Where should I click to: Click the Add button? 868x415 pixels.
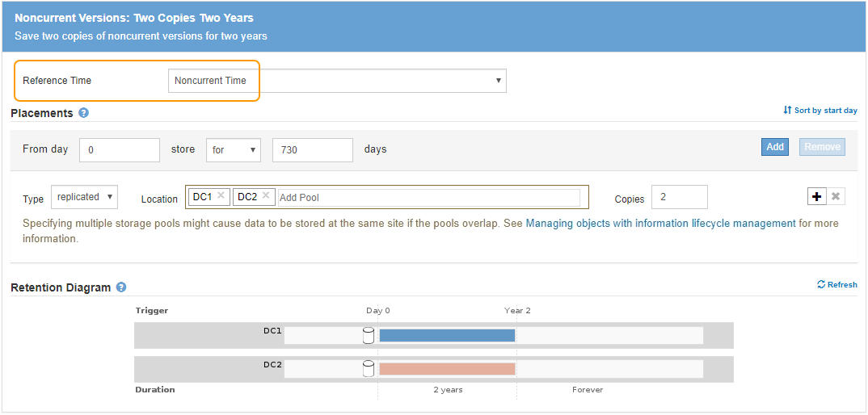coord(774,147)
